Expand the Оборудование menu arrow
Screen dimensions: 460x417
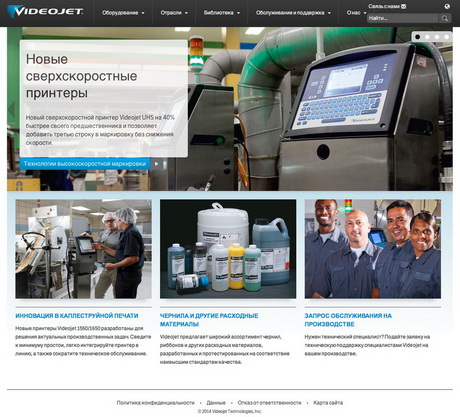coord(143,13)
